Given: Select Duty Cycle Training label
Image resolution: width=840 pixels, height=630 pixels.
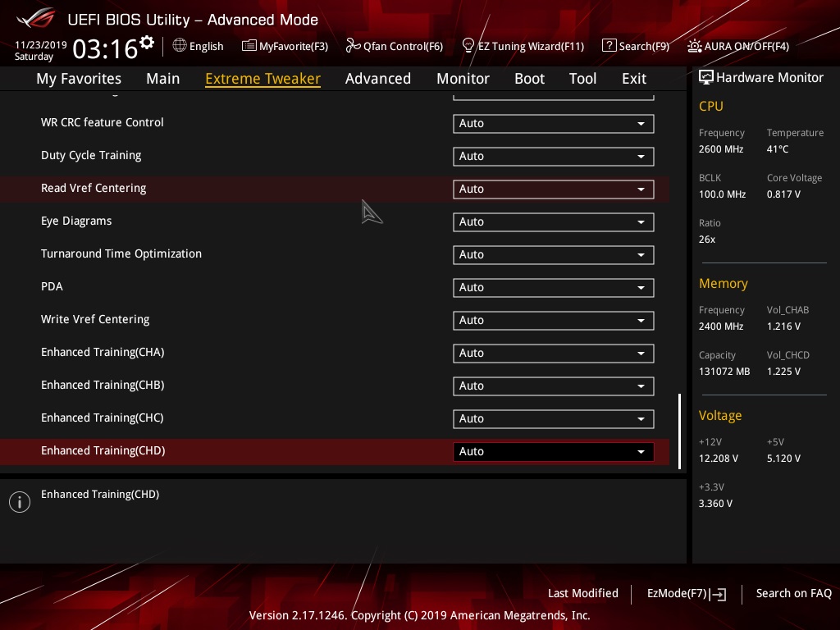Looking at the screenshot, I should 91,155.
